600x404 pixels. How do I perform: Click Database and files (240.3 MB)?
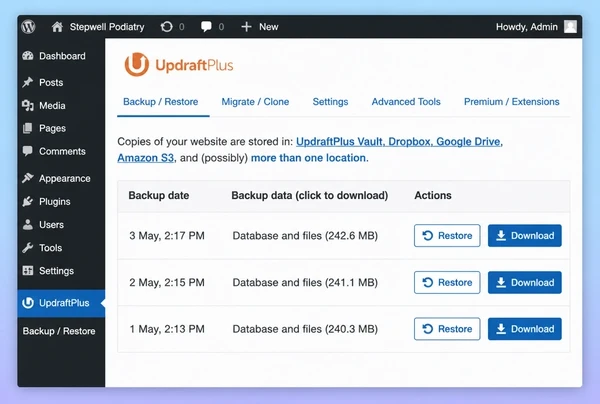tap(305, 329)
